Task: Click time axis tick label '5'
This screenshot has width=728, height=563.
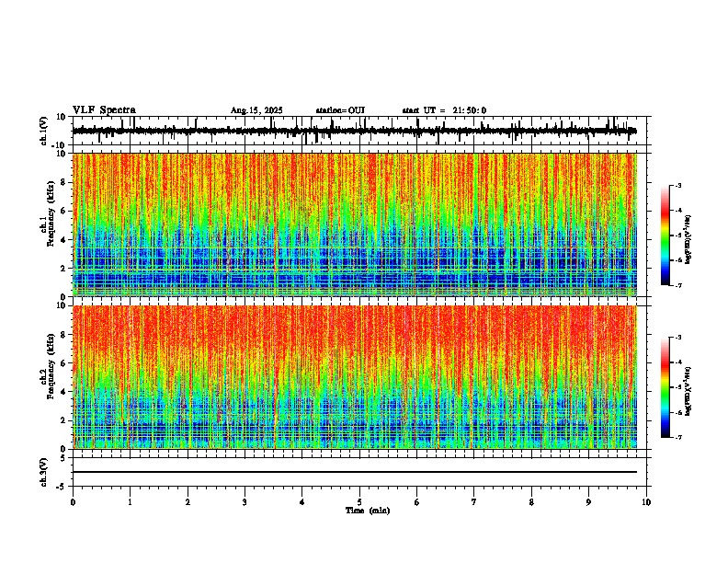Action: tap(359, 502)
